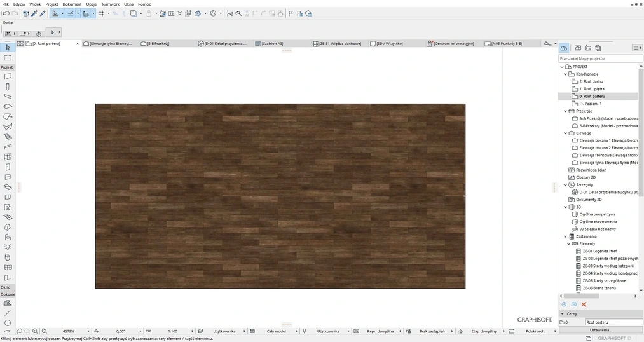Open the Dokument menu
644x342 pixels.
pyautogui.click(x=72, y=4)
